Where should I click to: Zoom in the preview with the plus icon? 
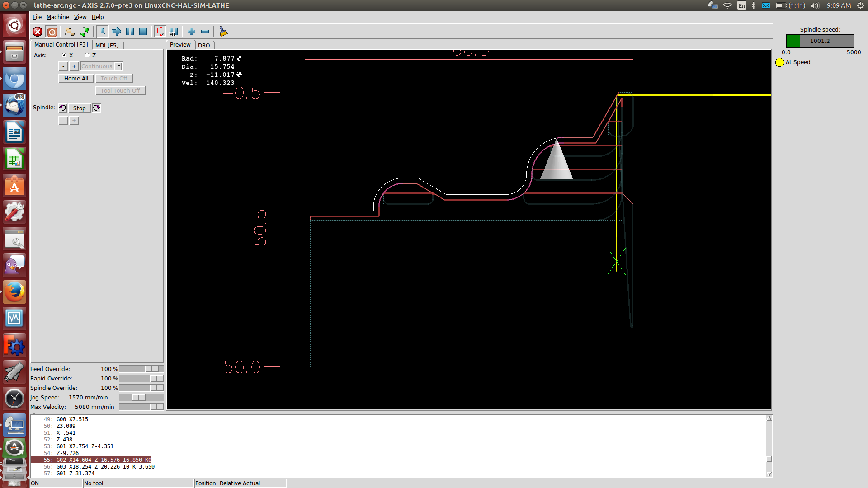(x=191, y=32)
